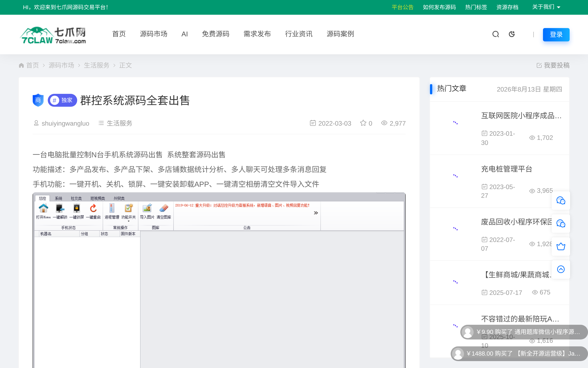Screen dimensions: 588x368
Task: Click the star favorite icon
Action: (363, 123)
